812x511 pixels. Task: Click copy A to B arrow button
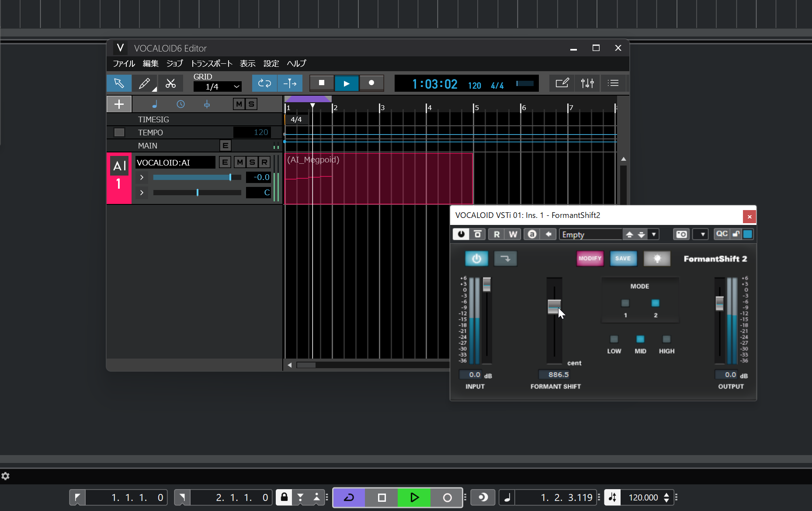click(x=548, y=234)
